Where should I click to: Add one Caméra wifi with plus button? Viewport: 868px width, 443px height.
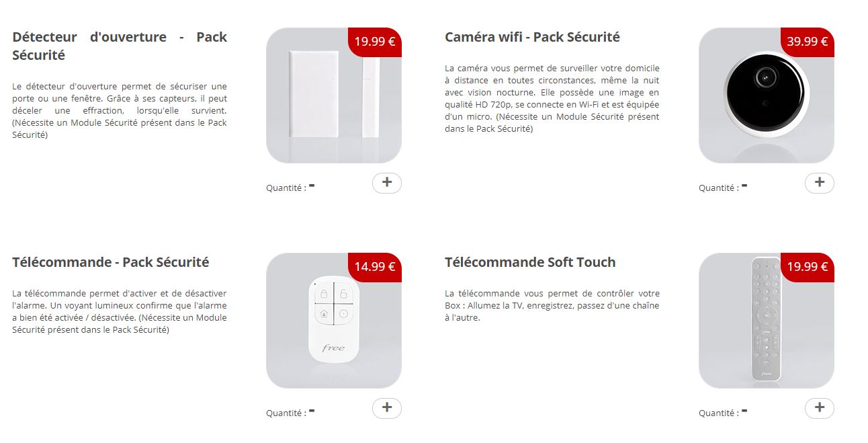819,183
